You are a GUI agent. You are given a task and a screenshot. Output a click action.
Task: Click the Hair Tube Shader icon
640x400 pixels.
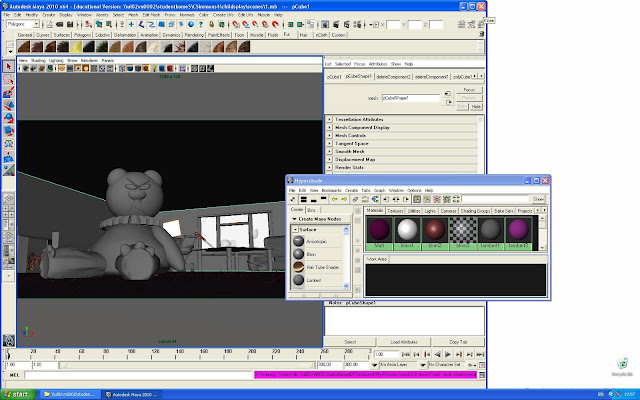pos(298,267)
